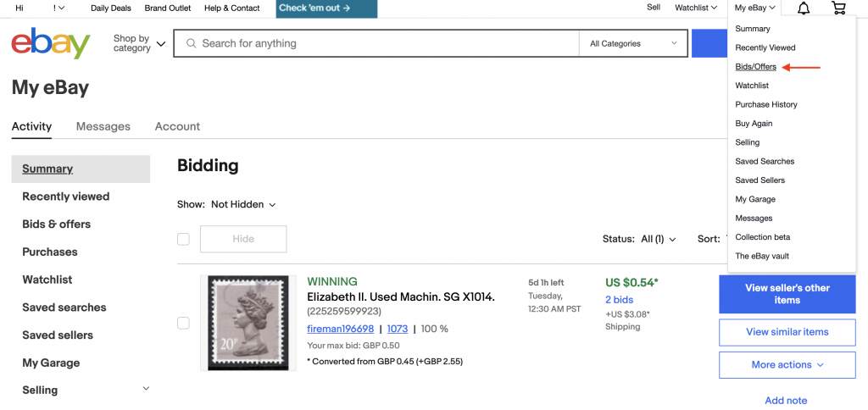Open the All Categories dropdown
This screenshot has height=410, width=868.
pyautogui.click(x=634, y=43)
